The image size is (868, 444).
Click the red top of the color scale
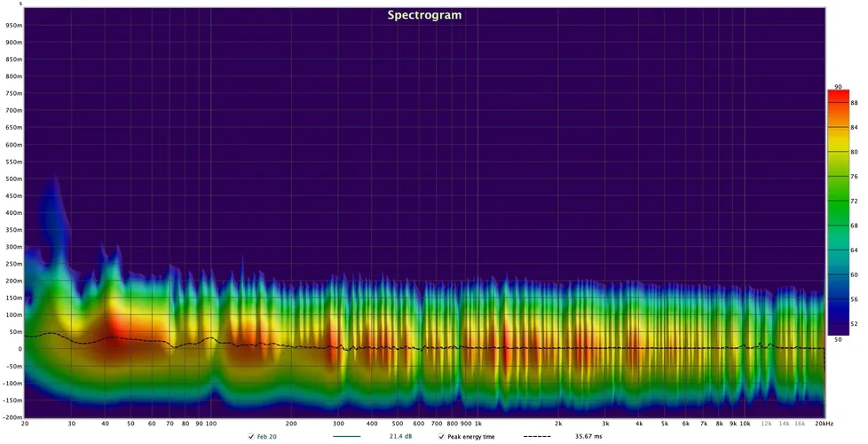coord(838,96)
